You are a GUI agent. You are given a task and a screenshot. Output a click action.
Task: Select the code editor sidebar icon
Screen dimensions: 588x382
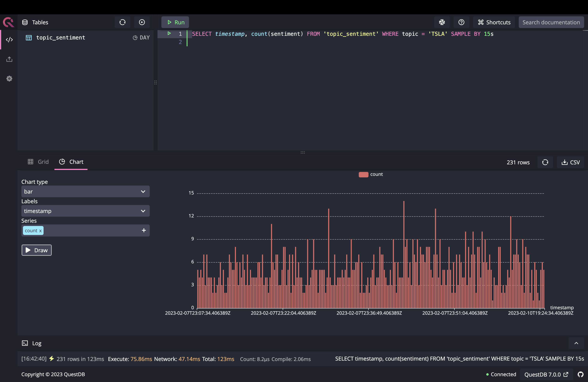9,39
